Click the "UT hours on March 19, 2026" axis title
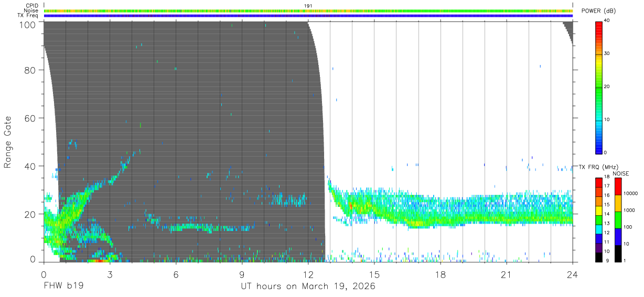644x297 pixels. coord(308,287)
